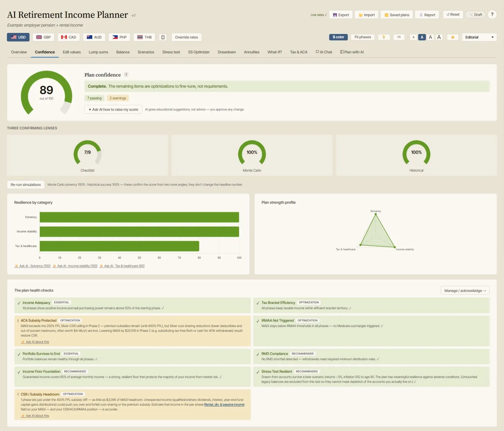This screenshot has height=431, width=504.
Task: Click the 2 warnings badge
Action: pyautogui.click(x=118, y=98)
